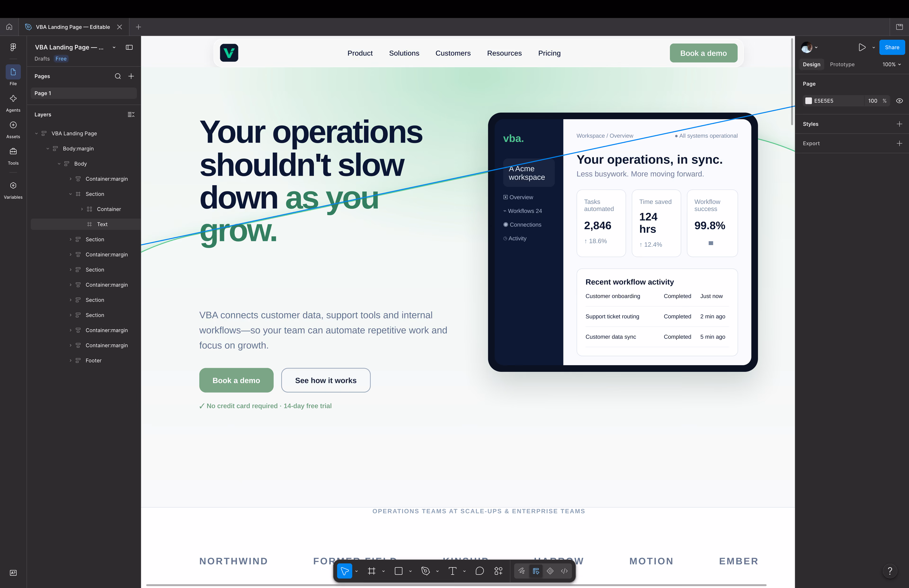This screenshot has width=909, height=588.
Task: Add a style with Styles plus button
Action: [x=900, y=124]
